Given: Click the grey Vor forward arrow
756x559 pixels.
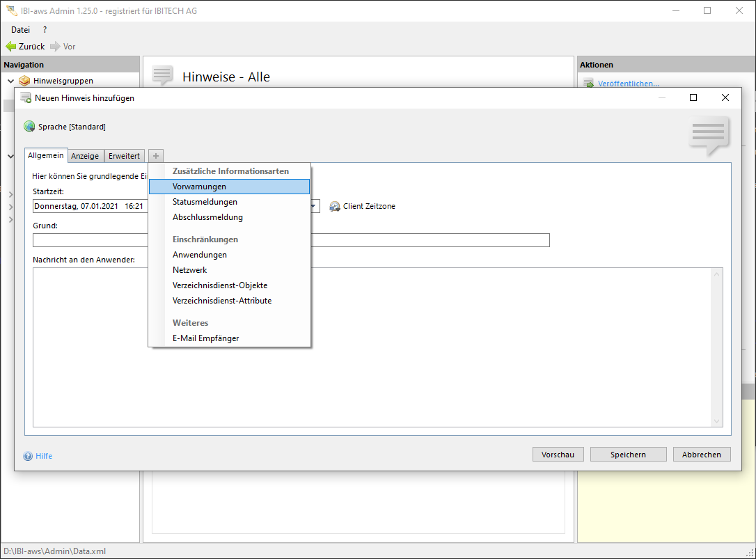Looking at the screenshot, I should [55, 47].
